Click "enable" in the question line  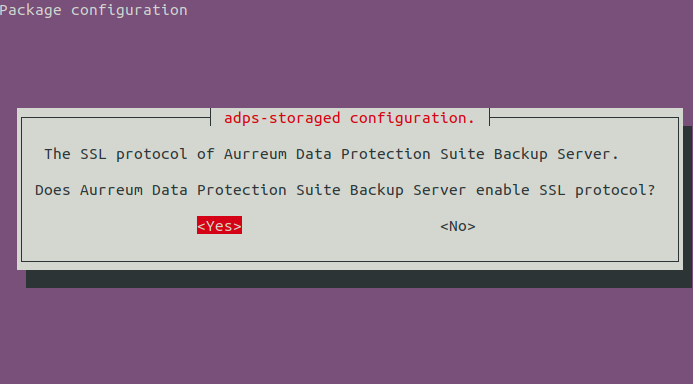(x=503, y=190)
